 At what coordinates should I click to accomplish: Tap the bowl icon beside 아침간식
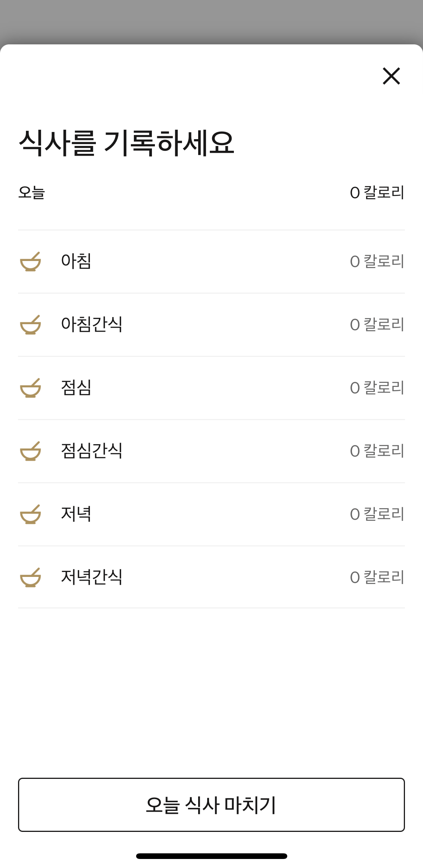(30, 325)
